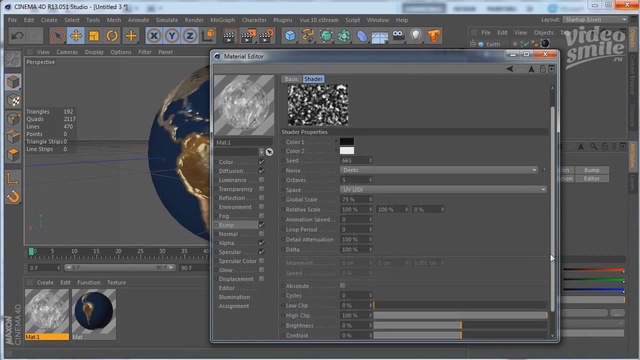Click the noise shader preview image
This screenshot has height=360, width=640.
(318, 105)
